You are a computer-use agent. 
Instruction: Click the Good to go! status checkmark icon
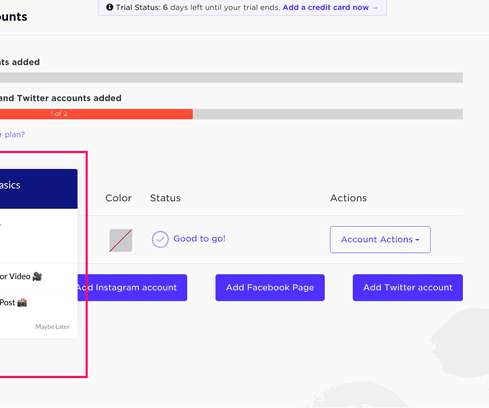click(x=160, y=239)
